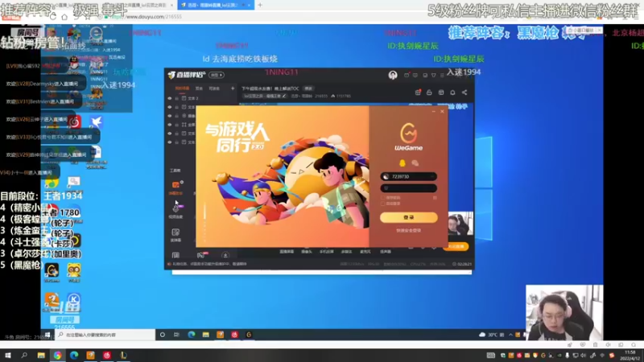Add a new scene with the plus icon

click(233, 88)
